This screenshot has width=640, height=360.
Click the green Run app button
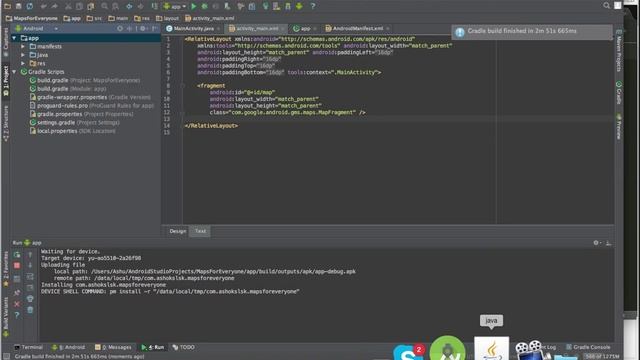(193, 6)
